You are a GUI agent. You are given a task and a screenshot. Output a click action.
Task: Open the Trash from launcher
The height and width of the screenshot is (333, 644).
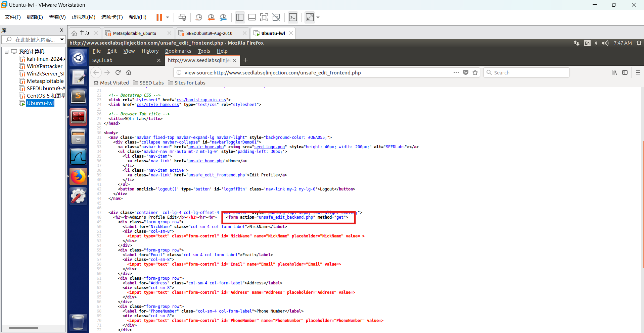click(x=78, y=322)
